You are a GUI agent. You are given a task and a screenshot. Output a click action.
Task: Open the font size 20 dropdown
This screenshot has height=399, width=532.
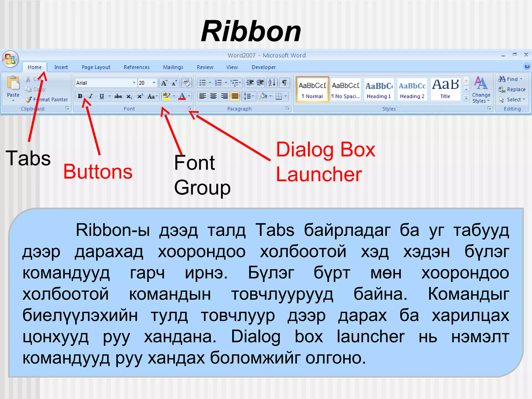(x=154, y=83)
